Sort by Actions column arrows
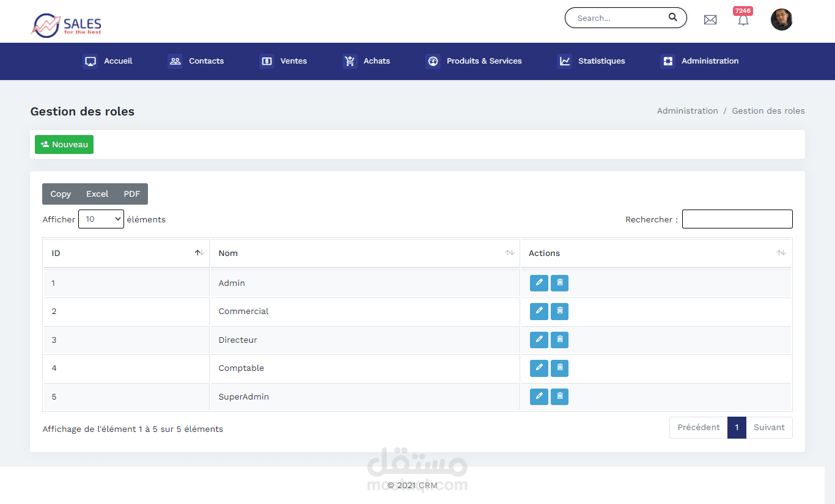Viewport: 835px width, 504px height. (781, 253)
